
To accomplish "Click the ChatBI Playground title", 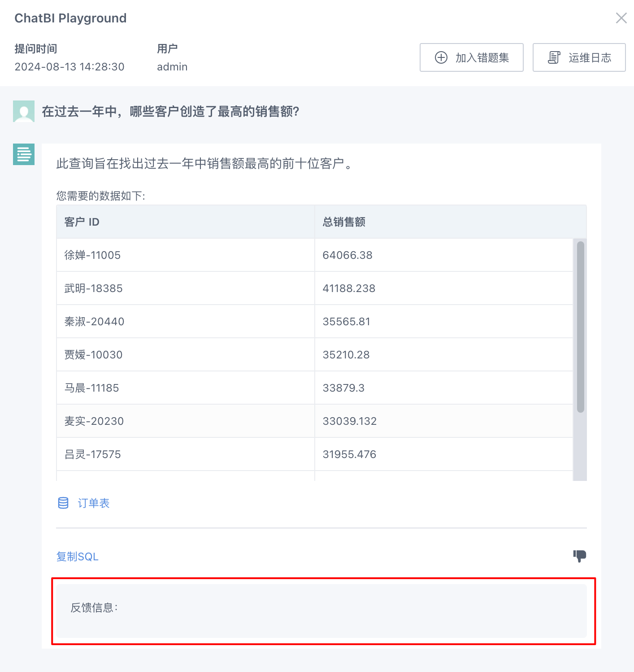I will 70,18.
